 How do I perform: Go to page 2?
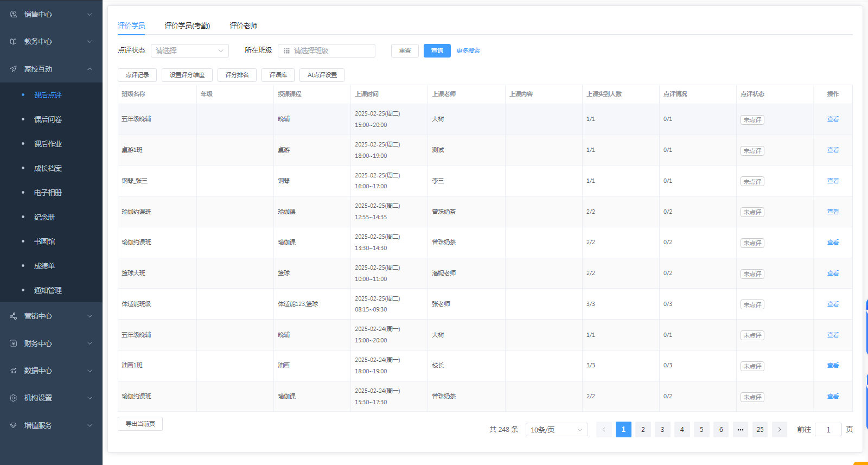pyautogui.click(x=643, y=429)
